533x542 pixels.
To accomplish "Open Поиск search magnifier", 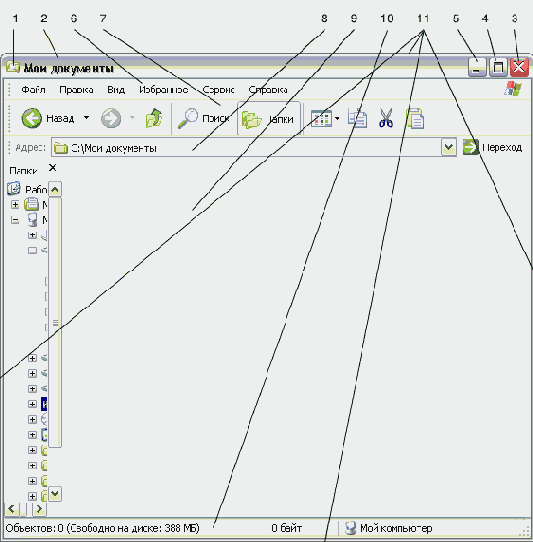I will coord(188,118).
